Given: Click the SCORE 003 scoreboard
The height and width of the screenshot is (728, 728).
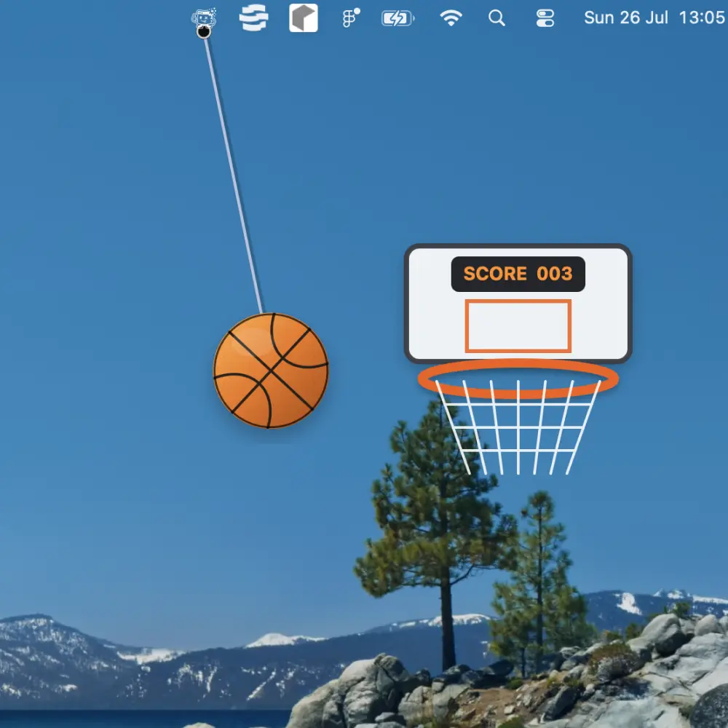Looking at the screenshot, I should [518, 274].
